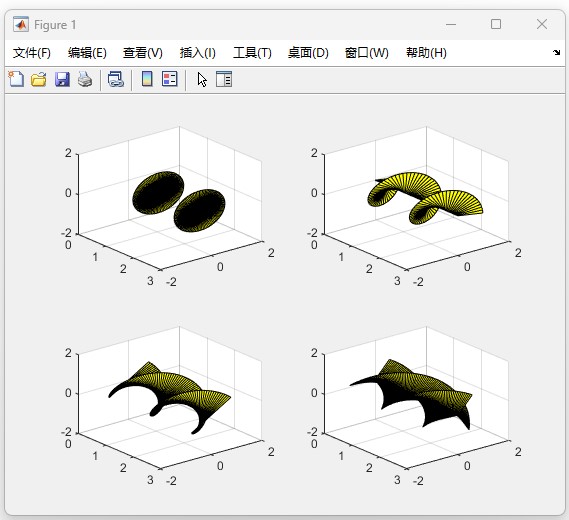Image resolution: width=569 pixels, height=520 pixels.
Task: Insert a colorbar from the toolbar
Action: coord(147,79)
